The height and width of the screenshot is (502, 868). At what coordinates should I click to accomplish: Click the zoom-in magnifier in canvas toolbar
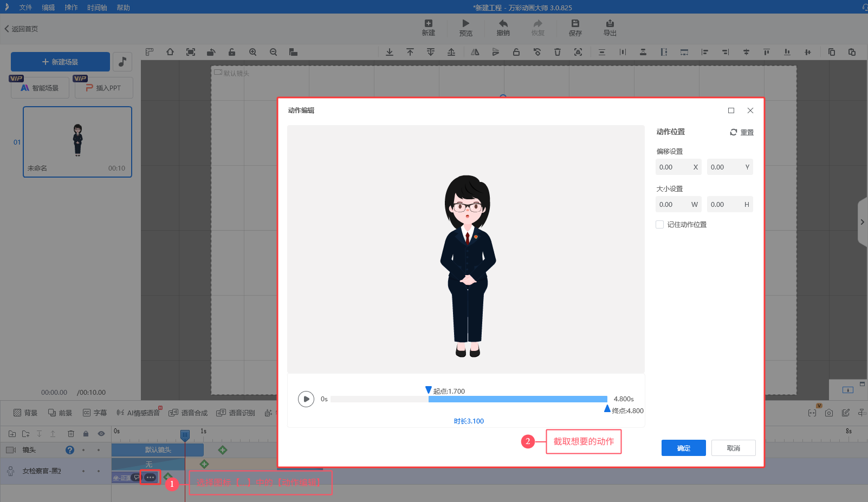coord(252,52)
